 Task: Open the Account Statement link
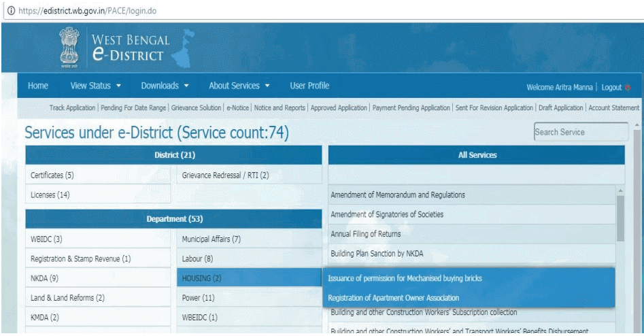pyautogui.click(x=613, y=107)
